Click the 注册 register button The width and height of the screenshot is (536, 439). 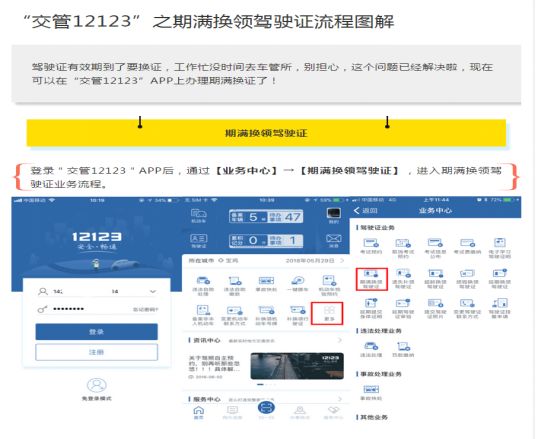96,352
